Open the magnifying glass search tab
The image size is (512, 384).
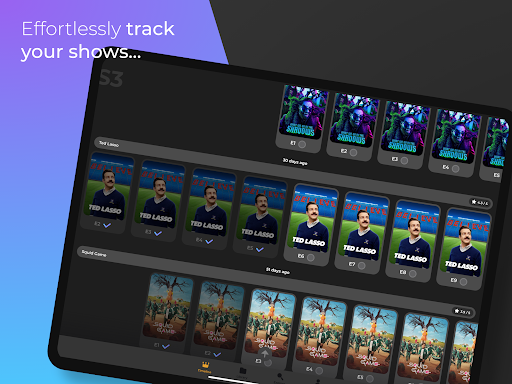(280, 378)
